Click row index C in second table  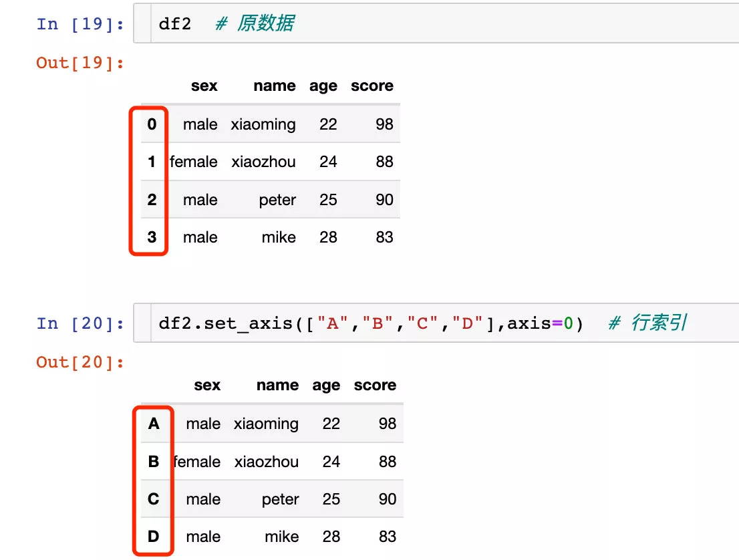tap(154, 499)
